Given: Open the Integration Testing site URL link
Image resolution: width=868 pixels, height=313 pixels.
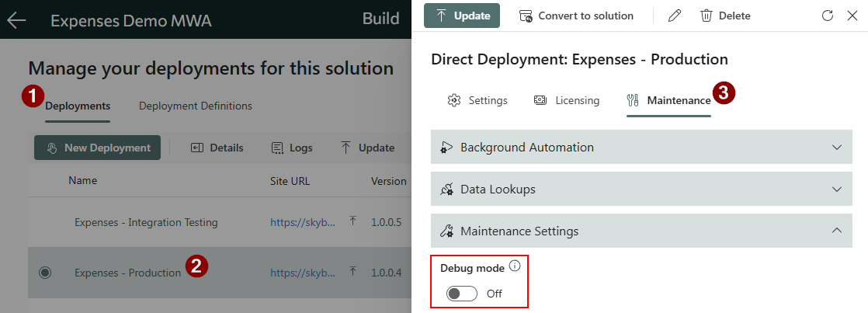Looking at the screenshot, I should [303, 222].
